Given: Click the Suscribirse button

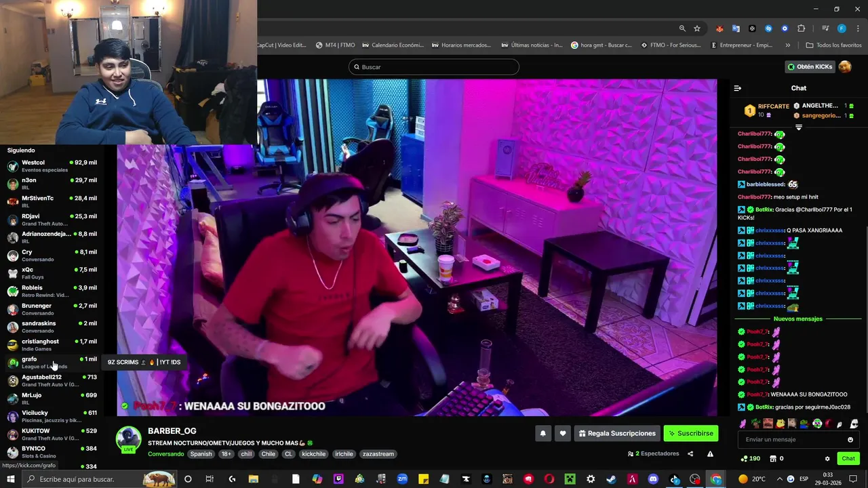Looking at the screenshot, I should tap(690, 433).
